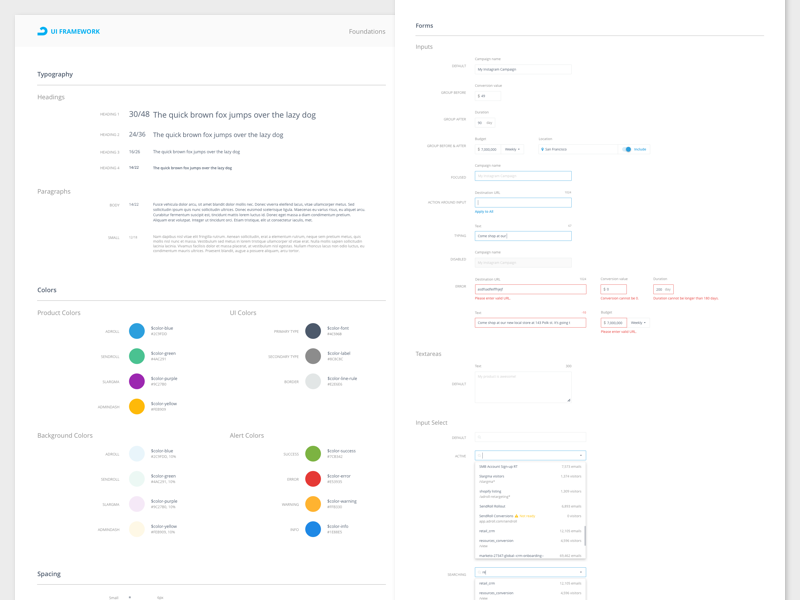Click the Apply to All link
The width and height of the screenshot is (800, 600).
point(484,211)
